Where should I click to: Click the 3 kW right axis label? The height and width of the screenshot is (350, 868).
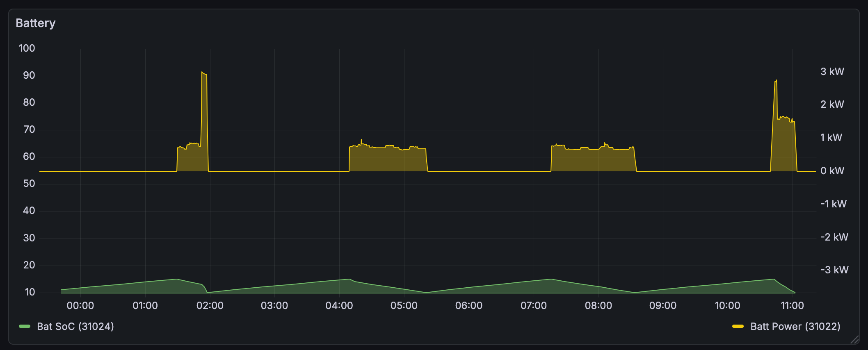832,72
